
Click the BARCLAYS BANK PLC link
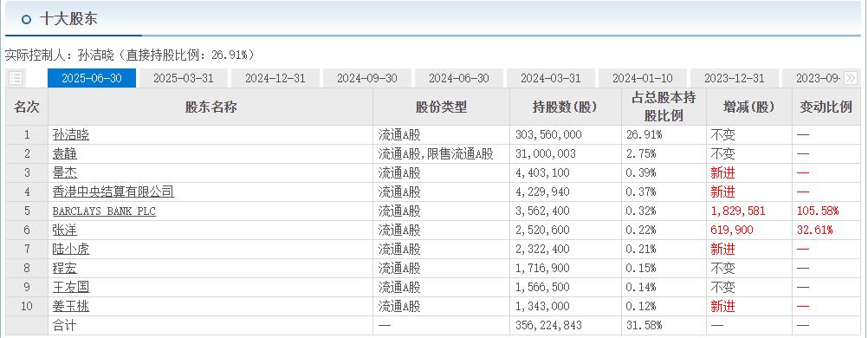(104, 211)
